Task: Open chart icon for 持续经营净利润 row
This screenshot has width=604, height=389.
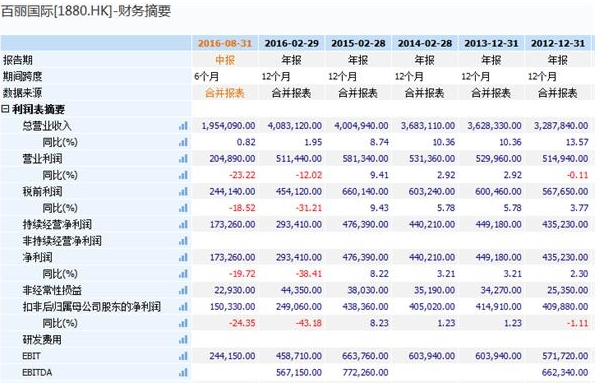Action: click(x=183, y=225)
